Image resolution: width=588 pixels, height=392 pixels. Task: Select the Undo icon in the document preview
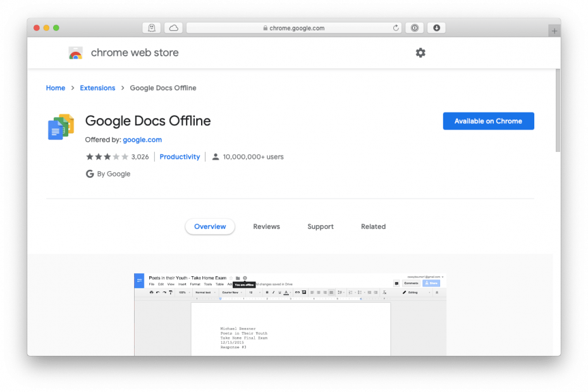pyautogui.click(x=157, y=292)
